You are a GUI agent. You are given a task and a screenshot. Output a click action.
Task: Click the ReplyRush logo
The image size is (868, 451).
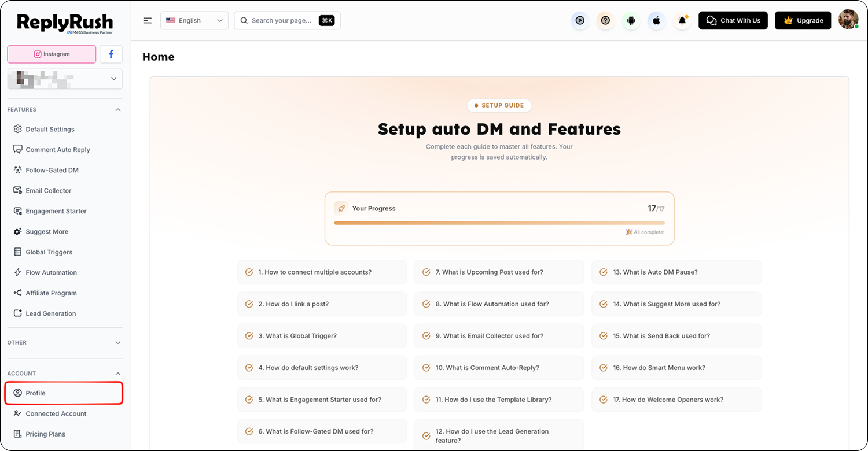point(65,23)
